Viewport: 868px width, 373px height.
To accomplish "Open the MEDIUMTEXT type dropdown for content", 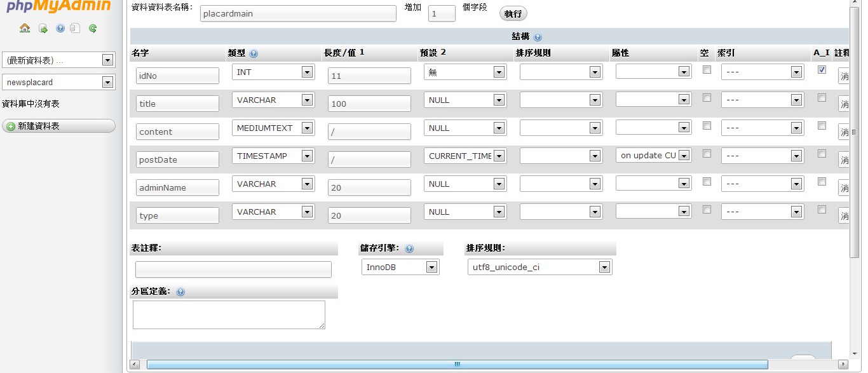I will (273, 128).
